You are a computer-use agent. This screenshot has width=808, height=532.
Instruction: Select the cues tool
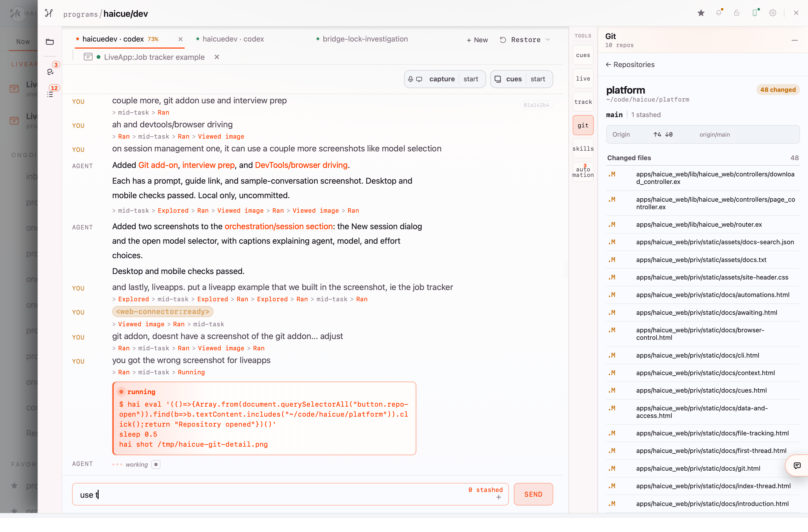pos(583,55)
